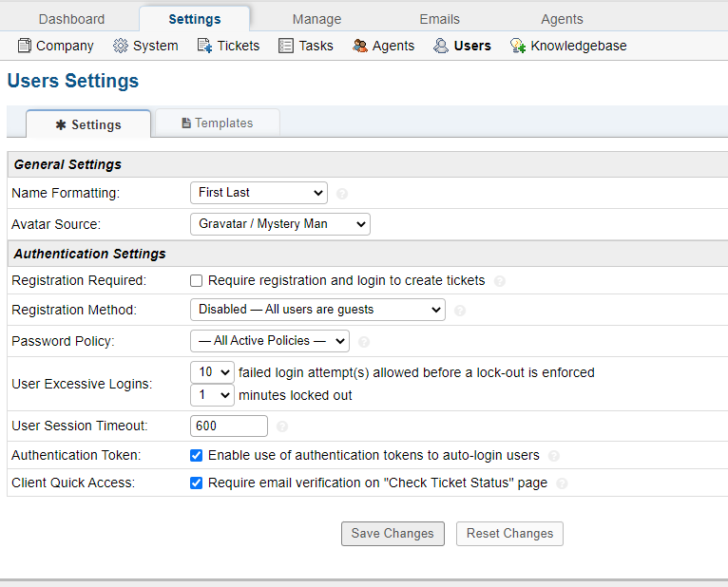728x587 pixels.
Task: Click the Tickets icon in submenu
Action: (x=204, y=46)
